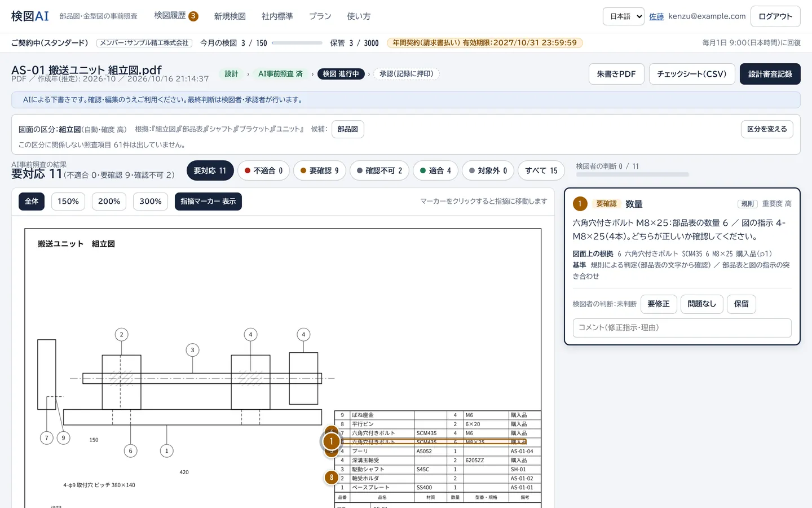Open the language dropdown 日本語

(x=624, y=16)
